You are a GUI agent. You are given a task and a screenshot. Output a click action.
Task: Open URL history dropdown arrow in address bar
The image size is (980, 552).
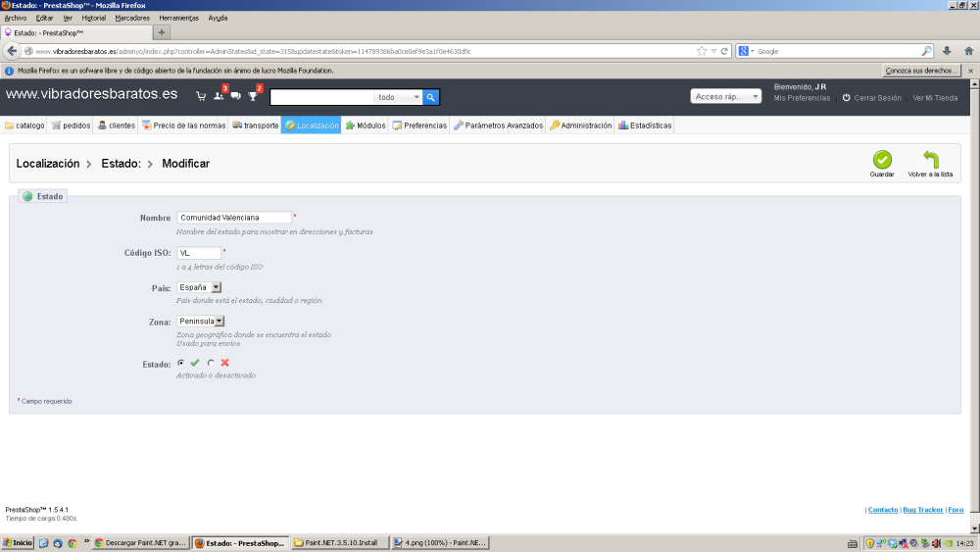tap(713, 51)
